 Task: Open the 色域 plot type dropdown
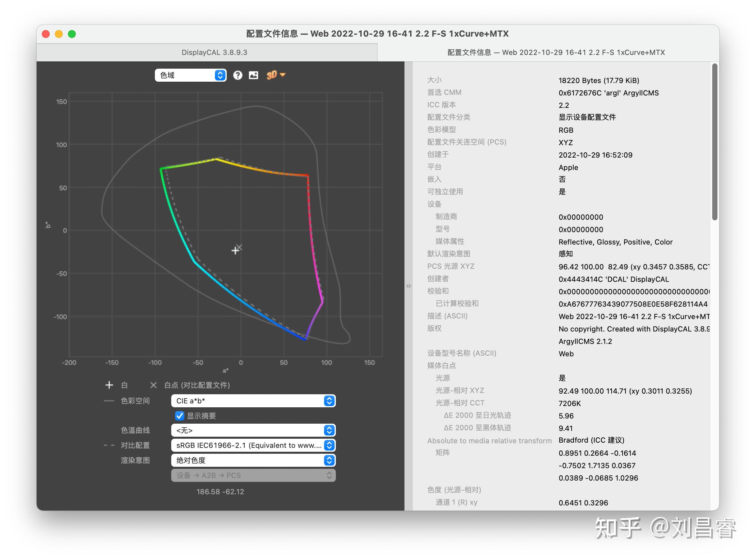[x=191, y=75]
